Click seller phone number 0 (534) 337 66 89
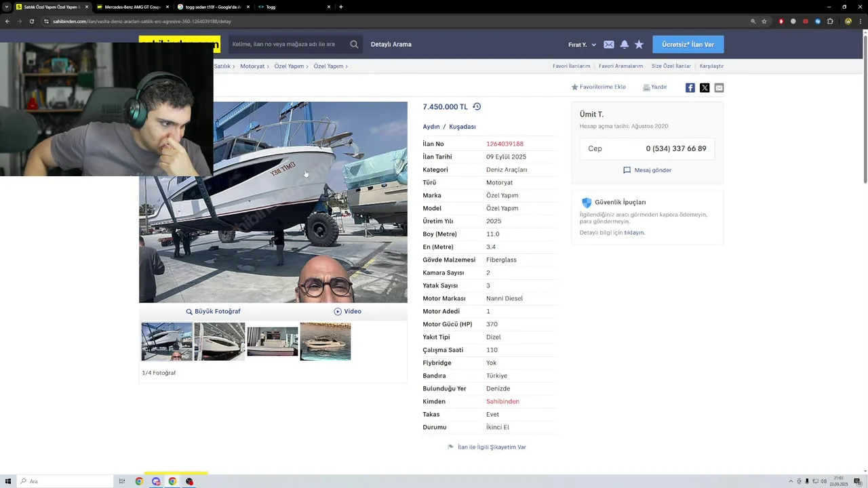Viewport: 868px width, 488px height. [676, 148]
